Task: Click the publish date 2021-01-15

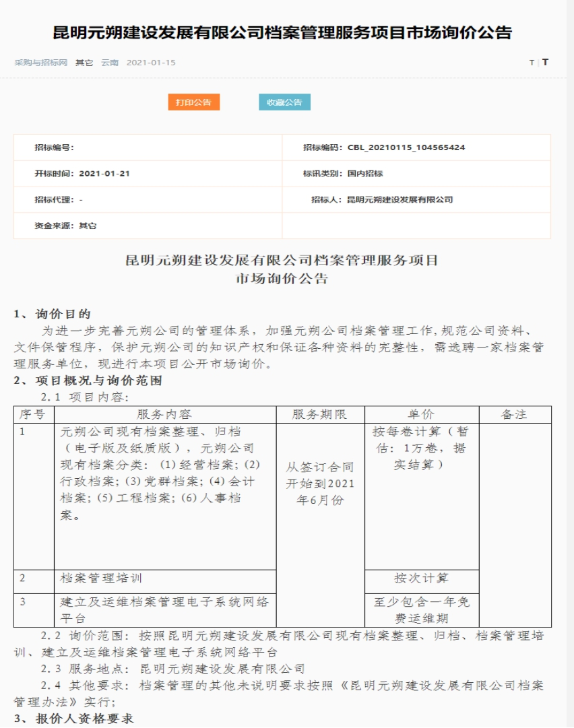Action: point(151,63)
